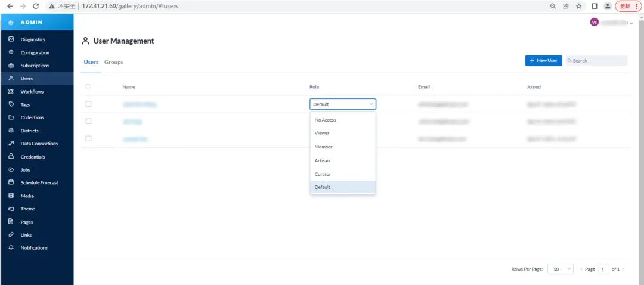Click the browser update button

[628, 6]
